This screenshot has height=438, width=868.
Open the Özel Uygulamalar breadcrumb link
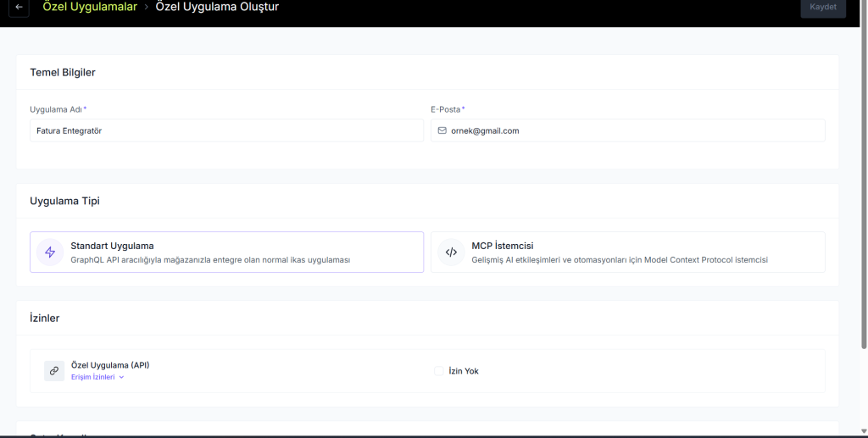pos(90,7)
